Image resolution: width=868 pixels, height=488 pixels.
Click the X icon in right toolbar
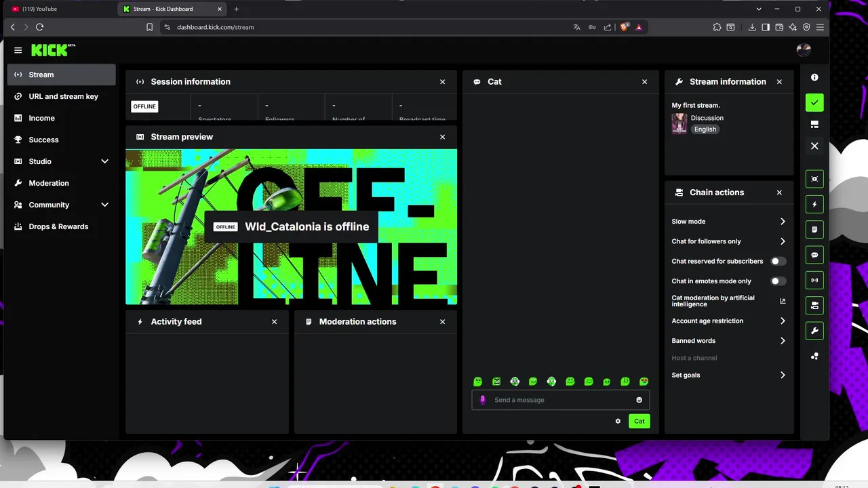pyautogui.click(x=814, y=146)
